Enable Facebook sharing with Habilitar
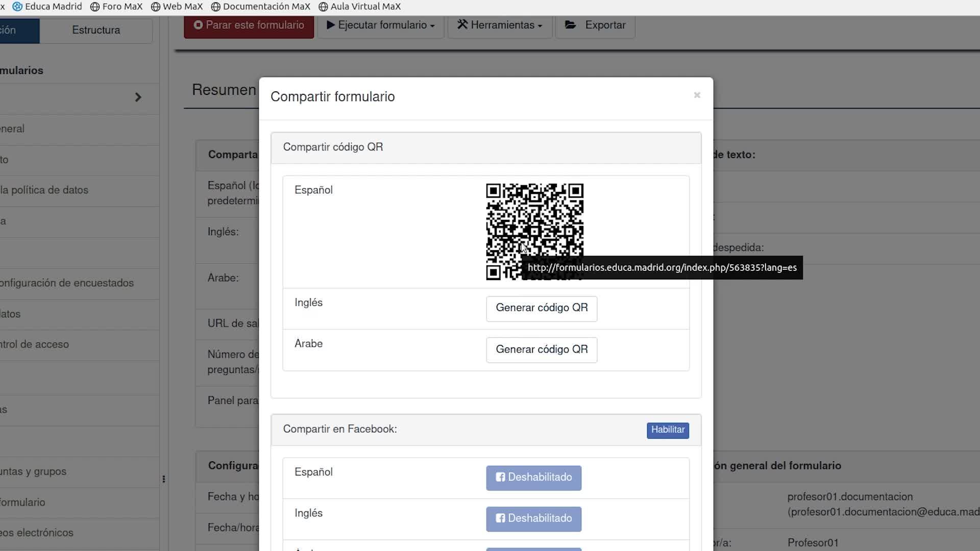 (x=668, y=430)
